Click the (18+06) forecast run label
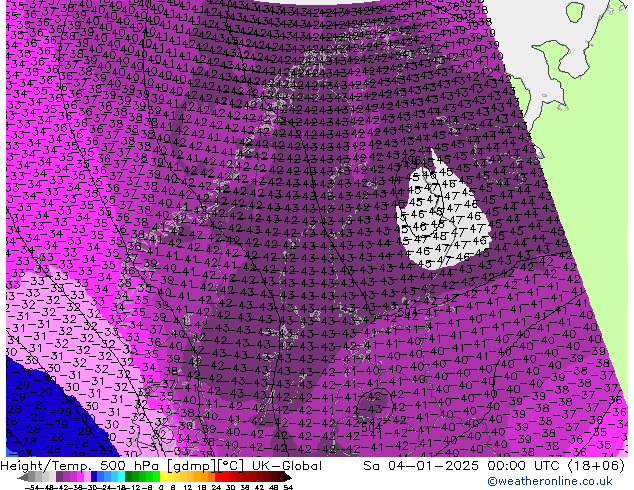 (596, 466)
